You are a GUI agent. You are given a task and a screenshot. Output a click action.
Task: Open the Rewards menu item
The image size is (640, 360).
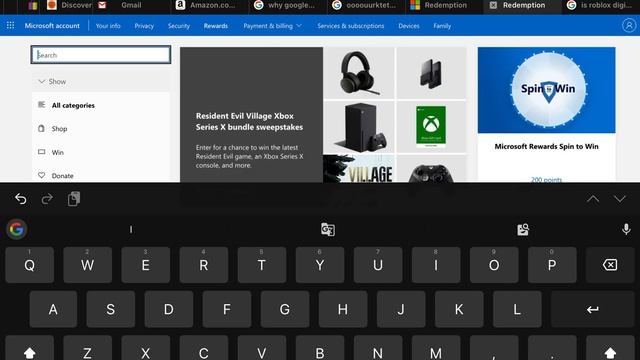click(216, 26)
